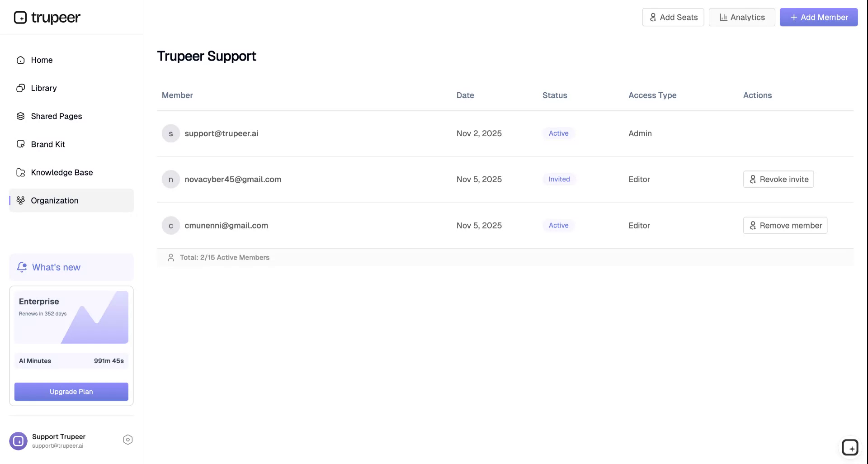This screenshot has width=868, height=464.
Task: Open Add Seats dialog
Action: coord(673,17)
